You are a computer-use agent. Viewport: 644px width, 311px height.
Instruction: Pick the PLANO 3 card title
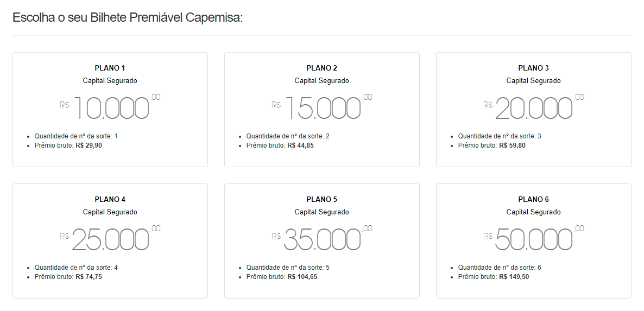click(533, 68)
